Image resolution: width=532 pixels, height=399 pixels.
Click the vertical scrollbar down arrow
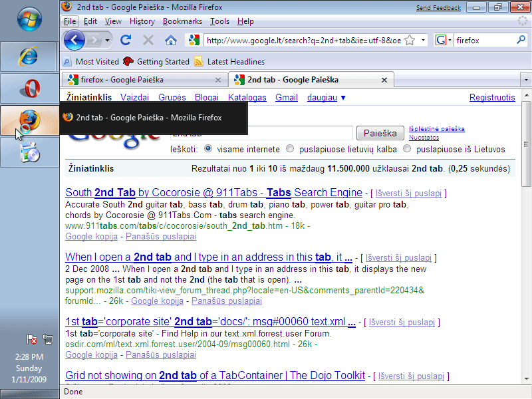coord(526,380)
